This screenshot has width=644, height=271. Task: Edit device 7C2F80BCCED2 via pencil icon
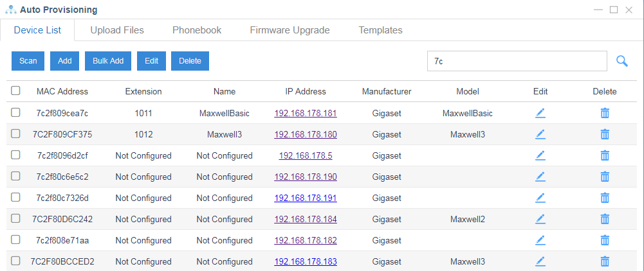pyautogui.click(x=540, y=261)
